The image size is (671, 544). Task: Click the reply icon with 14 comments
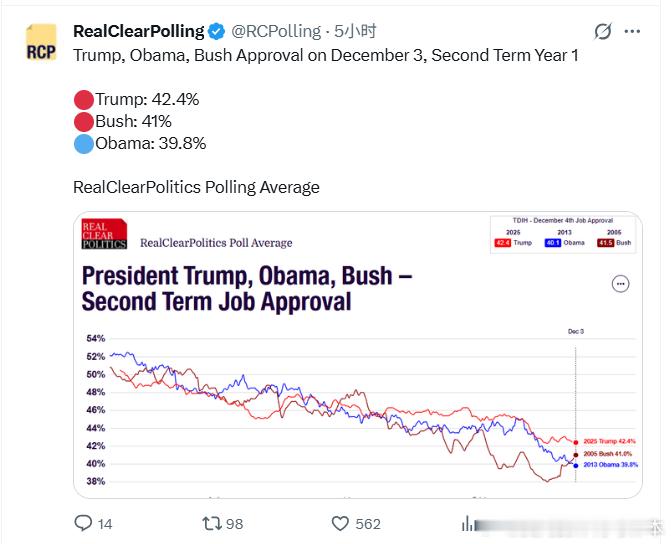[x=84, y=523]
